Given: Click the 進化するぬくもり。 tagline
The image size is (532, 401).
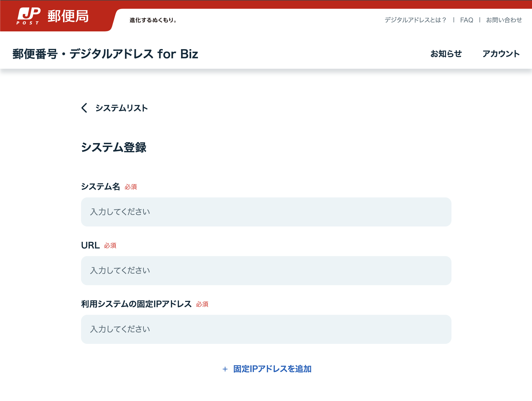Looking at the screenshot, I should [x=153, y=21].
